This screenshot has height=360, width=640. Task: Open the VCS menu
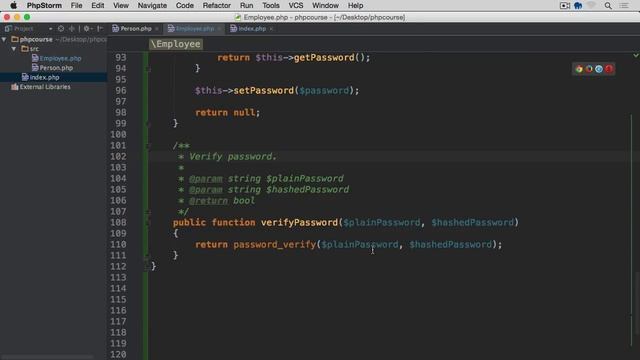pyautogui.click(x=296, y=5)
